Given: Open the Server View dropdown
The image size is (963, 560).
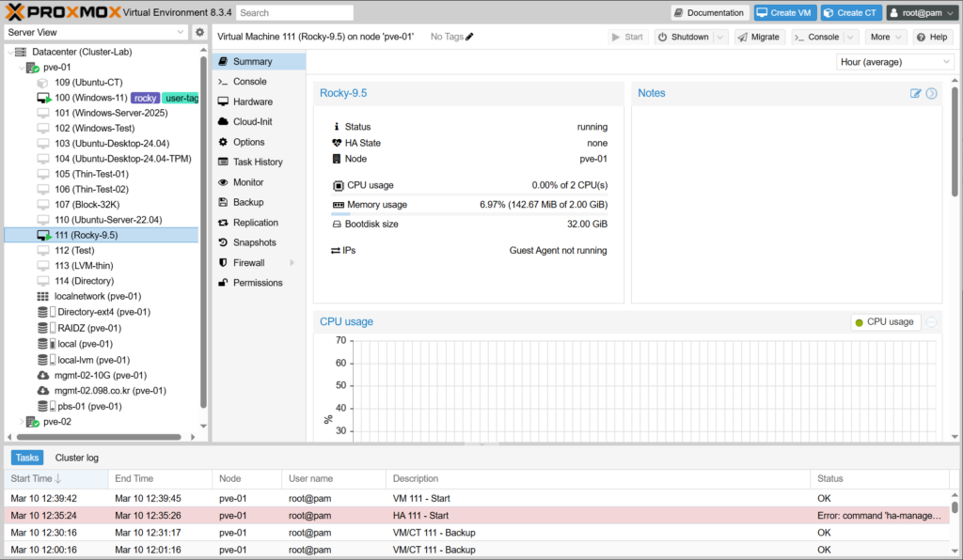Looking at the screenshot, I should click(x=95, y=32).
